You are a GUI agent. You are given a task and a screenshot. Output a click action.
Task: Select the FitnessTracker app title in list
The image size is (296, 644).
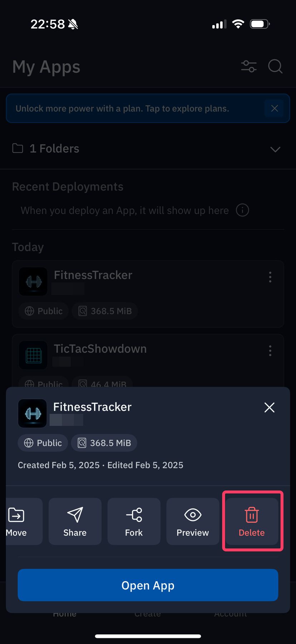[93, 275]
